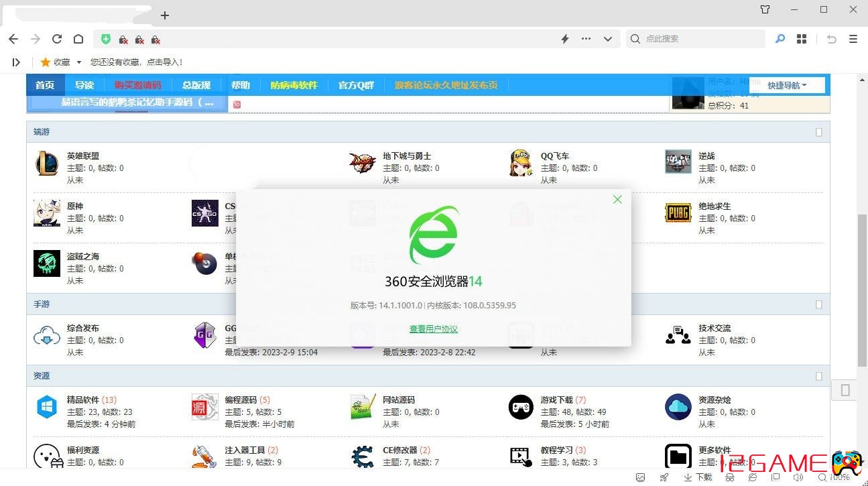Collapse the 手游 section
The width and height of the screenshot is (868, 486).
(818, 304)
